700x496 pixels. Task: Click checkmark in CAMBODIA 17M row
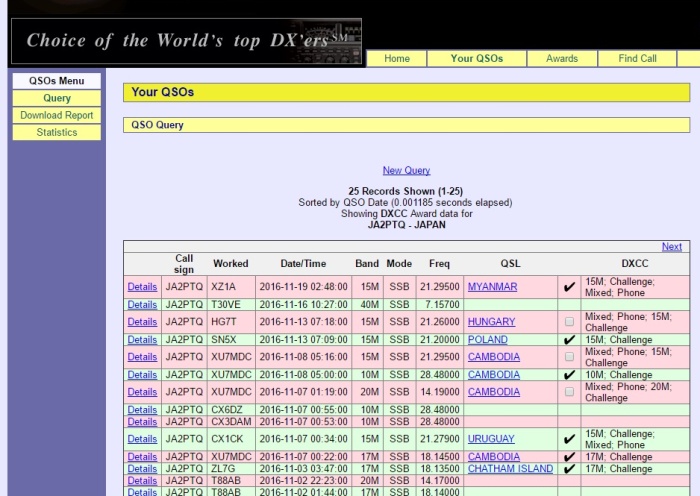tap(569, 457)
